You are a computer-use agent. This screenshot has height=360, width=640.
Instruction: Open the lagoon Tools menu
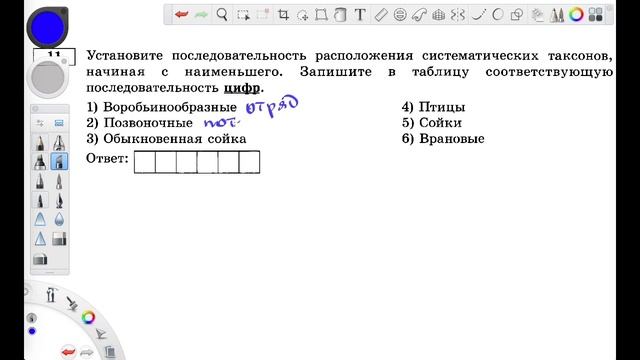coord(51,295)
